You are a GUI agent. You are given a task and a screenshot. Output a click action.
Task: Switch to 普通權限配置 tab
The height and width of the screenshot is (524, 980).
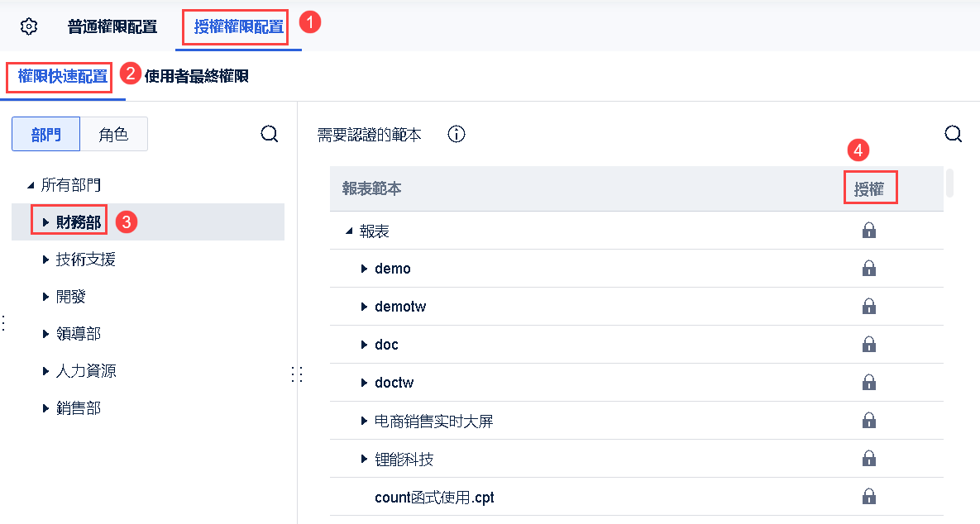tap(112, 26)
